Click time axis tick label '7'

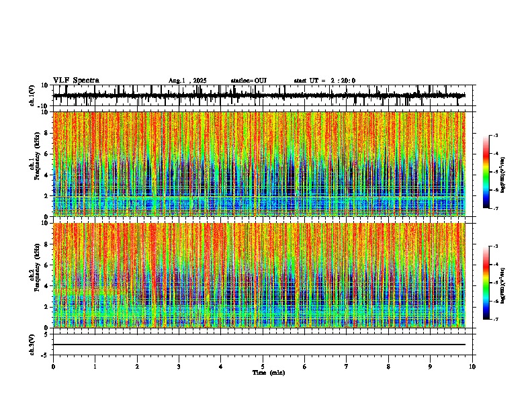(347, 367)
